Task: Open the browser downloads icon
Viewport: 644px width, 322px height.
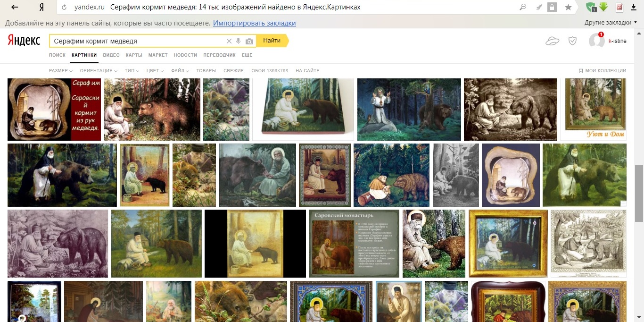Action: point(635,7)
